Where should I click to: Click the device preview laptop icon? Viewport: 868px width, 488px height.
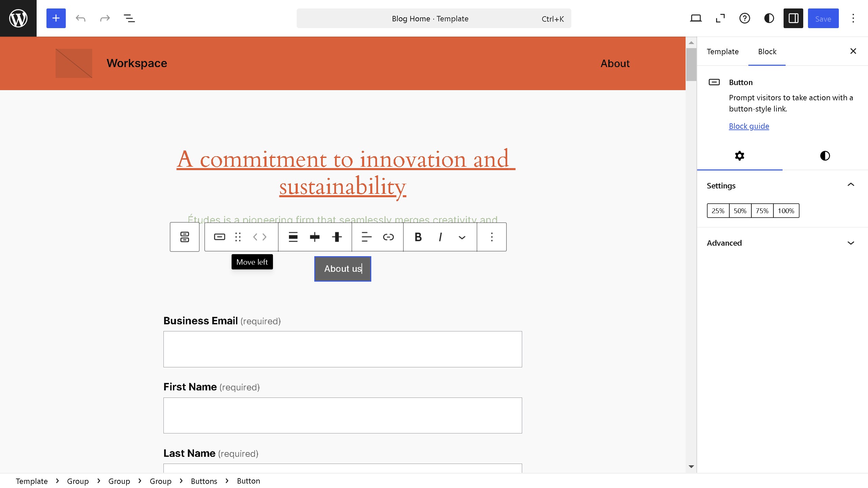tap(696, 18)
